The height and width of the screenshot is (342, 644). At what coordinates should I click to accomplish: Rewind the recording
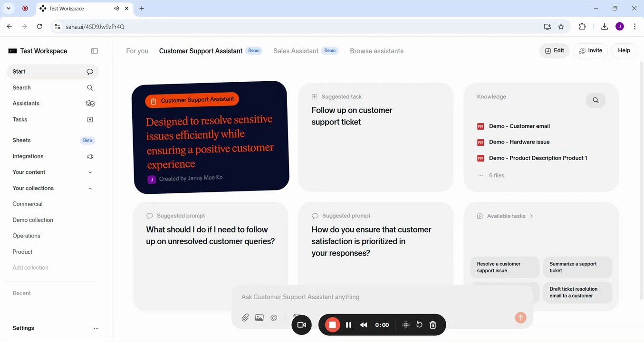(x=364, y=325)
